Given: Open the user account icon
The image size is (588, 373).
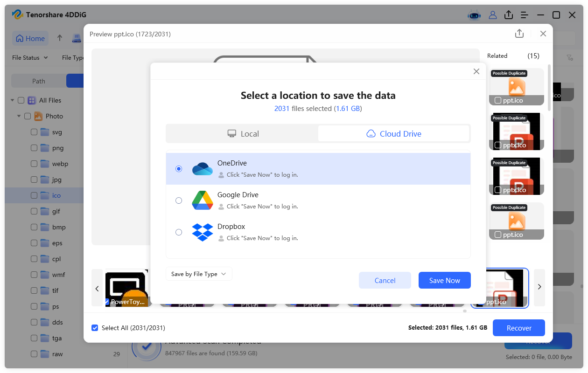Looking at the screenshot, I should pyautogui.click(x=493, y=15).
